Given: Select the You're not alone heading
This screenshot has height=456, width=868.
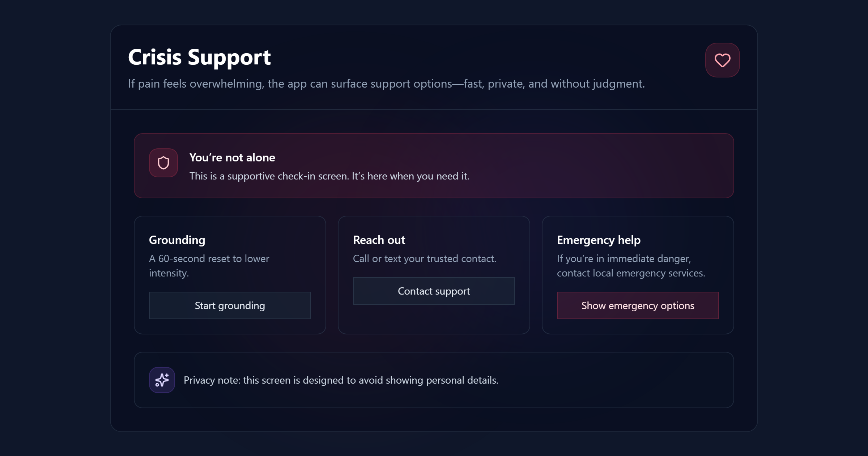Looking at the screenshot, I should click(x=232, y=157).
